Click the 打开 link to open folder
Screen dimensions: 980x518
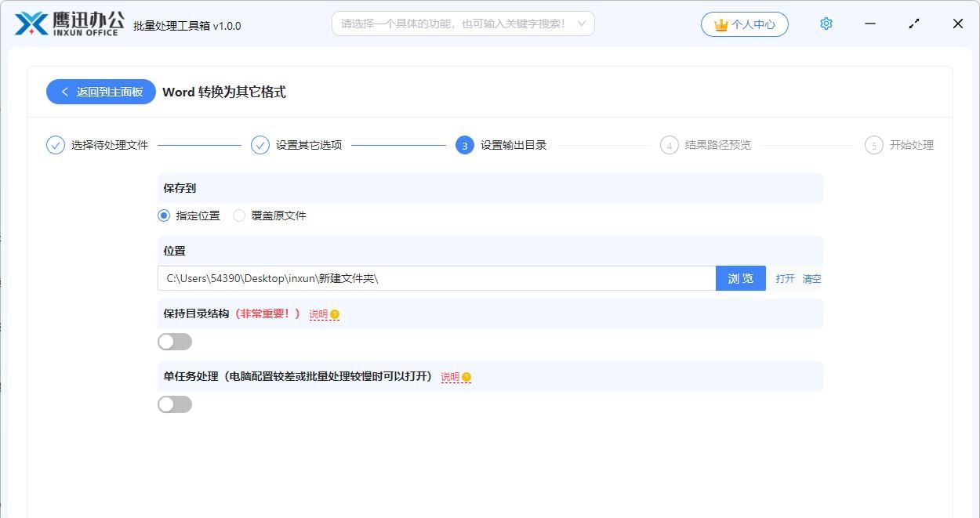point(785,278)
